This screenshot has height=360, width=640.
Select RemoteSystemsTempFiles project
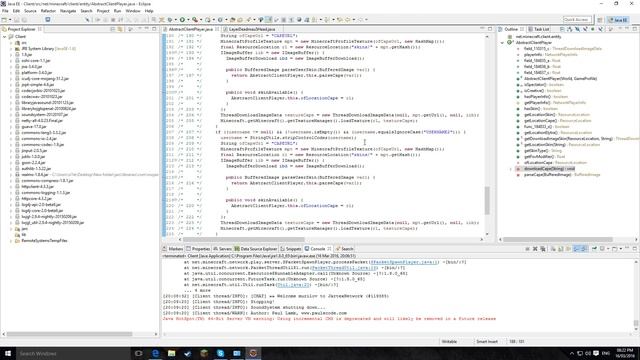44,241
